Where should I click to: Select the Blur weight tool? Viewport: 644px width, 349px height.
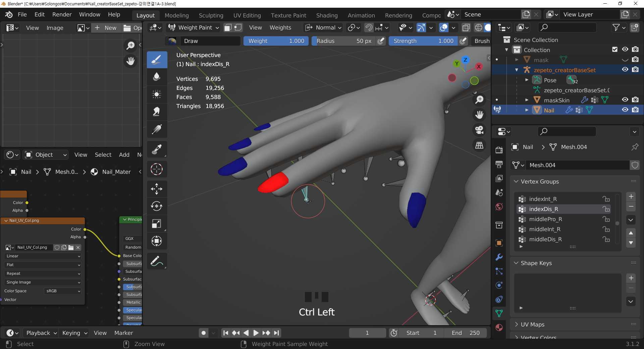(x=157, y=77)
